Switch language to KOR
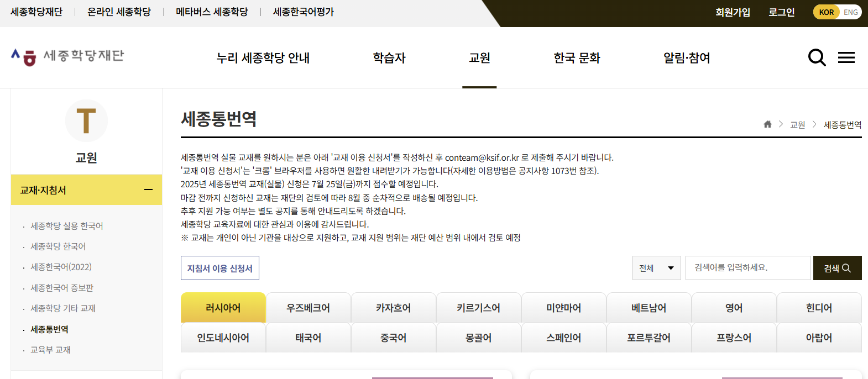This screenshot has height=379, width=868. (x=826, y=12)
